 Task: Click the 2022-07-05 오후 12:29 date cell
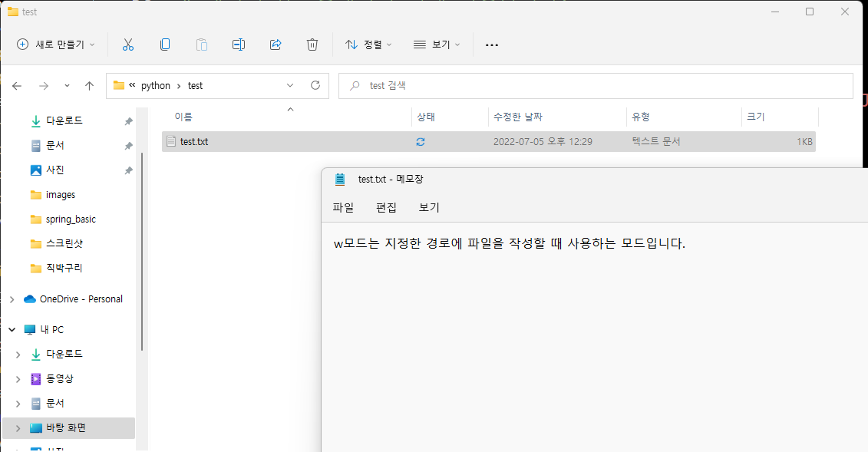tap(543, 142)
